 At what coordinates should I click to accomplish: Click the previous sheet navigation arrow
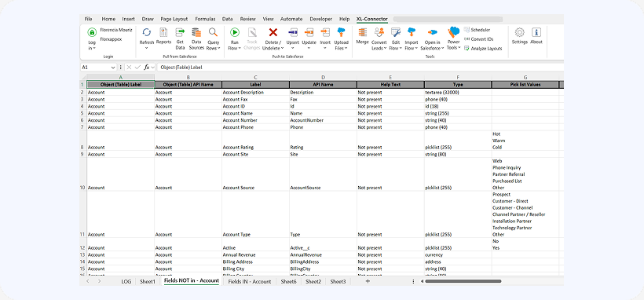point(87,281)
